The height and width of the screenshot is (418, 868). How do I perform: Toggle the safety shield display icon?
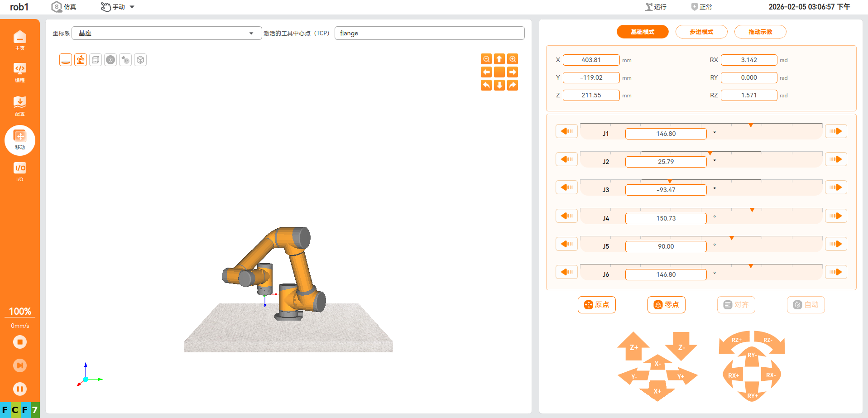(110, 60)
